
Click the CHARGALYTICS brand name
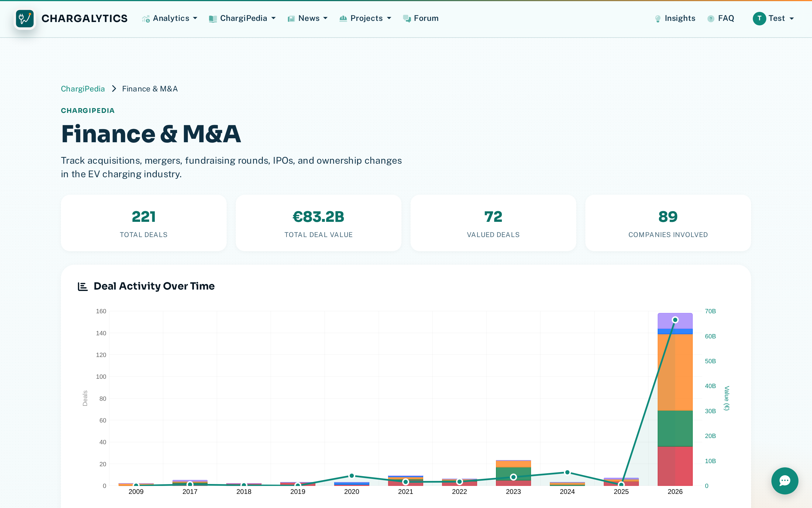coord(85,18)
